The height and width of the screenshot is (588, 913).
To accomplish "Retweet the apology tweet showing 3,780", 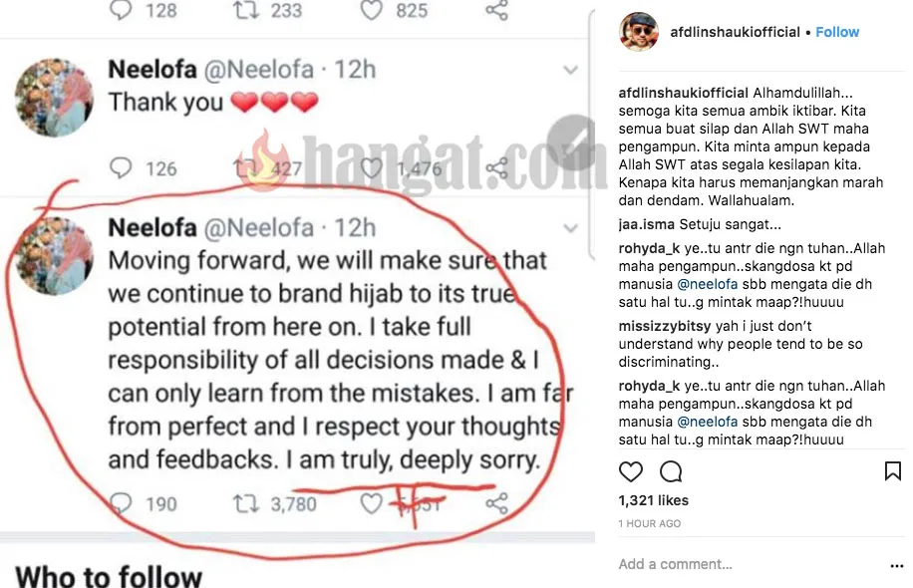I will pyautogui.click(x=244, y=503).
